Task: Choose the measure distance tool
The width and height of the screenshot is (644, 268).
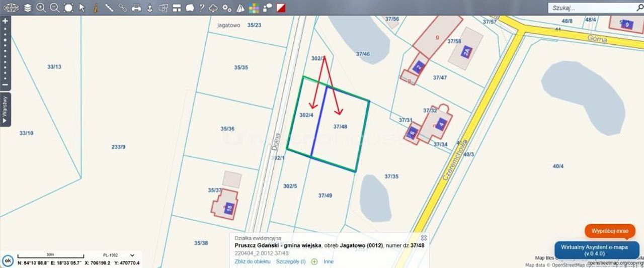Action: 109,8
